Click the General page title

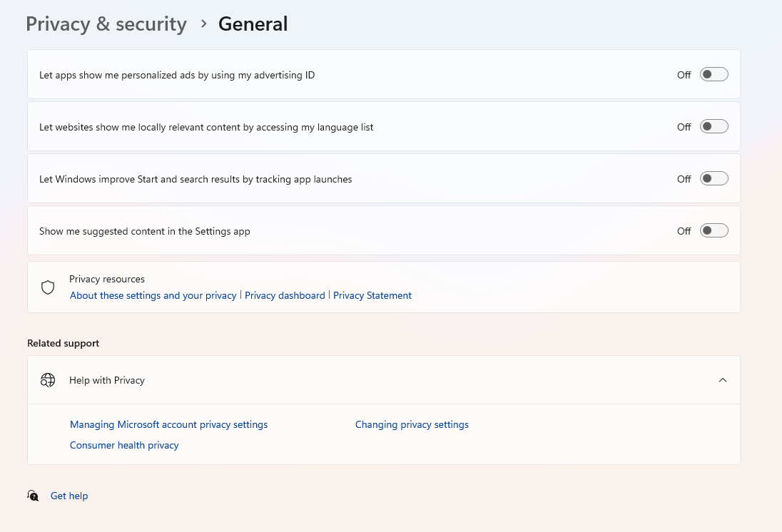pyautogui.click(x=253, y=24)
